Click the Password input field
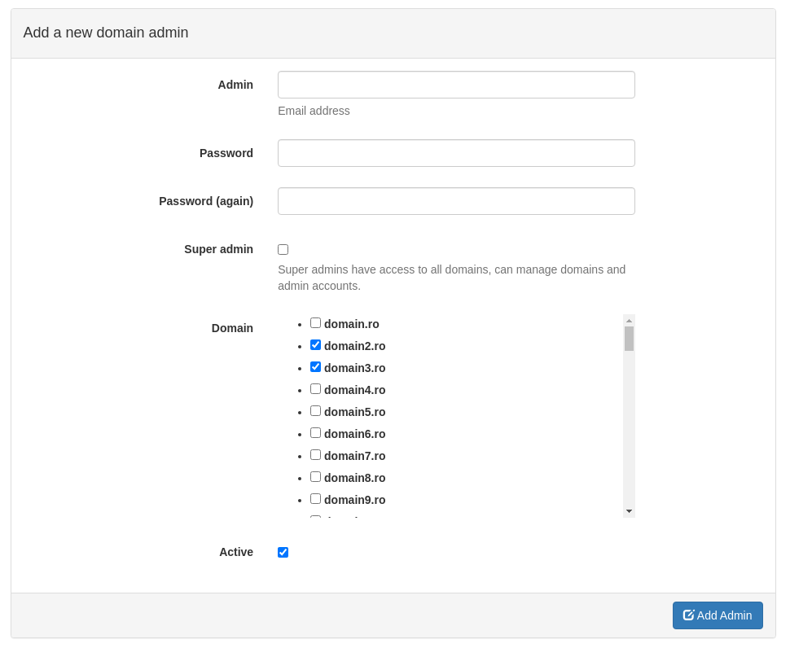The width and height of the screenshot is (812, 648). (456, 152)
